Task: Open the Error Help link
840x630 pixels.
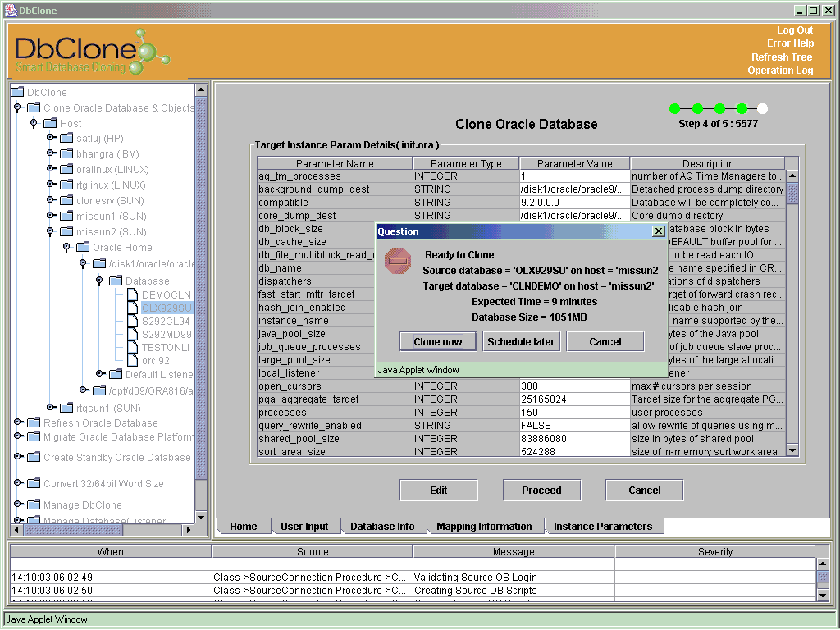Action: [790, 43]
